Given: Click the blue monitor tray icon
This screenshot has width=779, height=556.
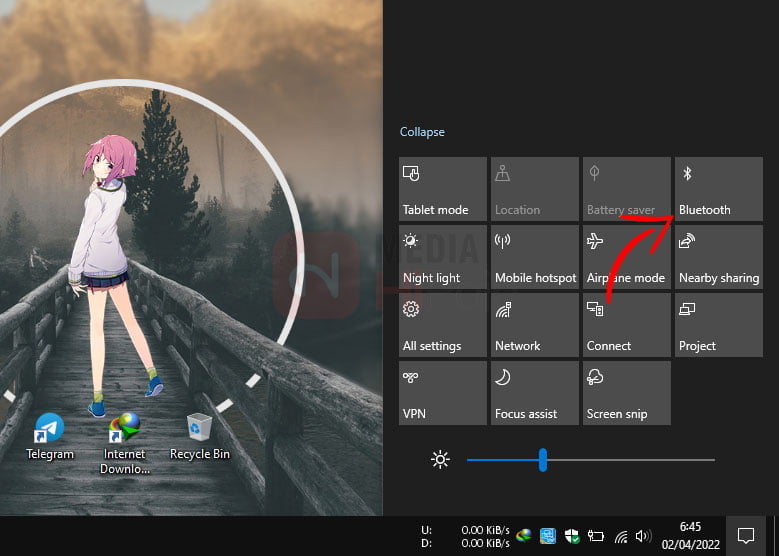Looking at the screenshot, I should [548, 536].
